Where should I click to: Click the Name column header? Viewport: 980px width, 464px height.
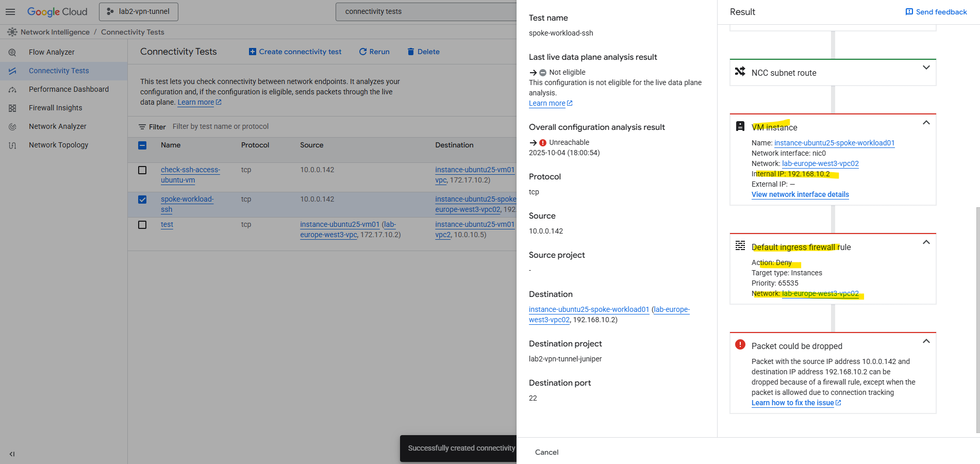pyautogui.click(x=171, y=145)
